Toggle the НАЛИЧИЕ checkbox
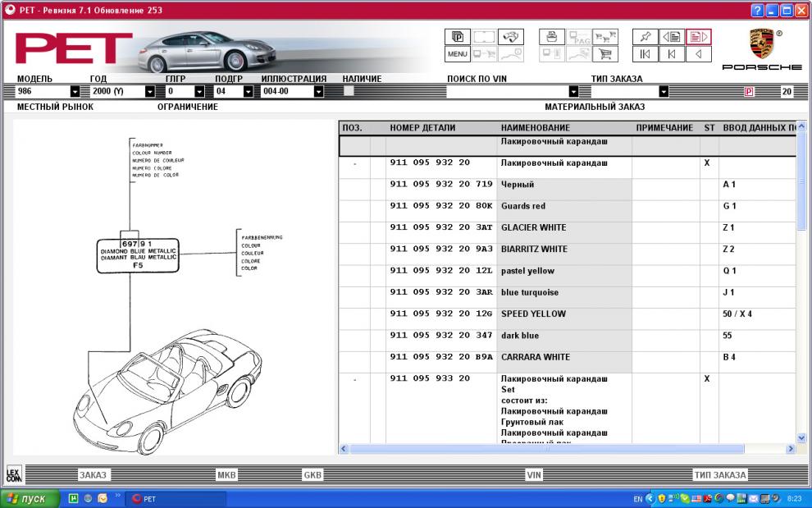The height and width of the screenshot is (508, 812). (x=349, y=91)
